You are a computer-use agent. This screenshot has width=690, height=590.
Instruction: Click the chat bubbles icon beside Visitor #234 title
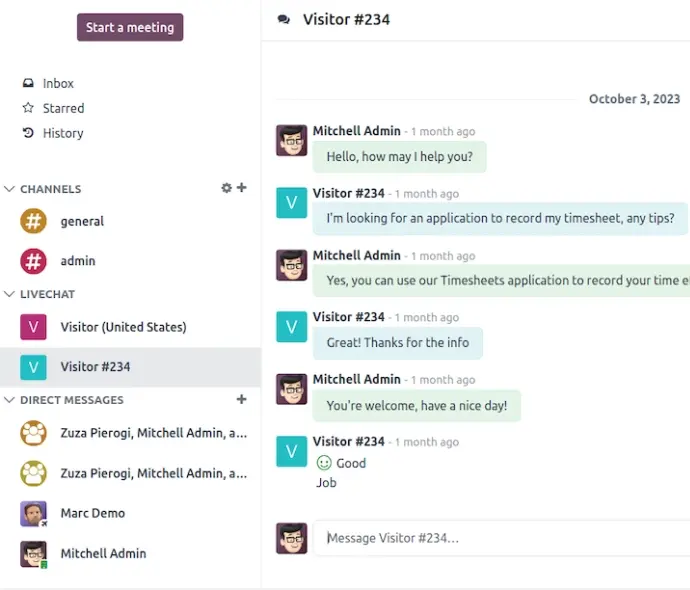(x=284, y=19)
